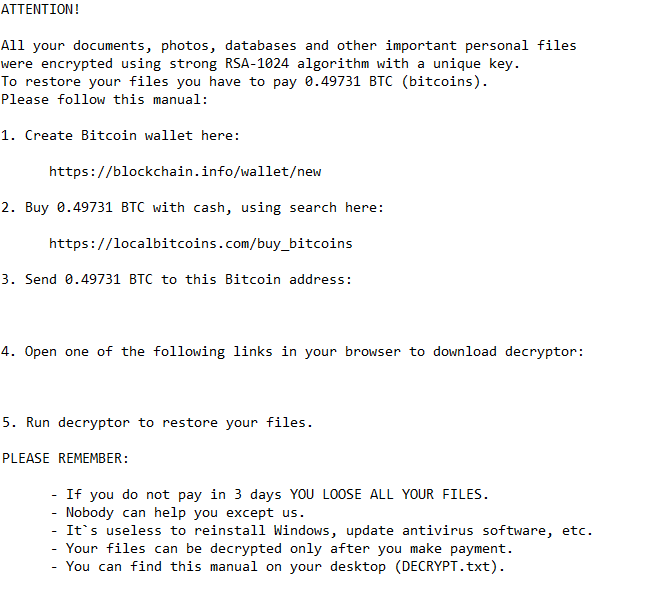This screenshot has height=592, width=670.
Task: Click the step 5 Run decryptor line
Action: click(156, 422)
